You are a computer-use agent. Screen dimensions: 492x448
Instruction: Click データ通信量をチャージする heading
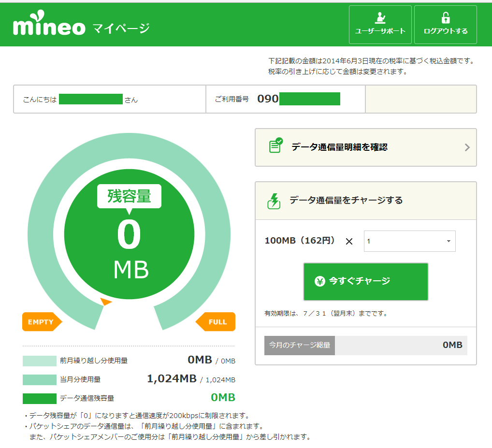pyautogui.click(x=346, y=200)
